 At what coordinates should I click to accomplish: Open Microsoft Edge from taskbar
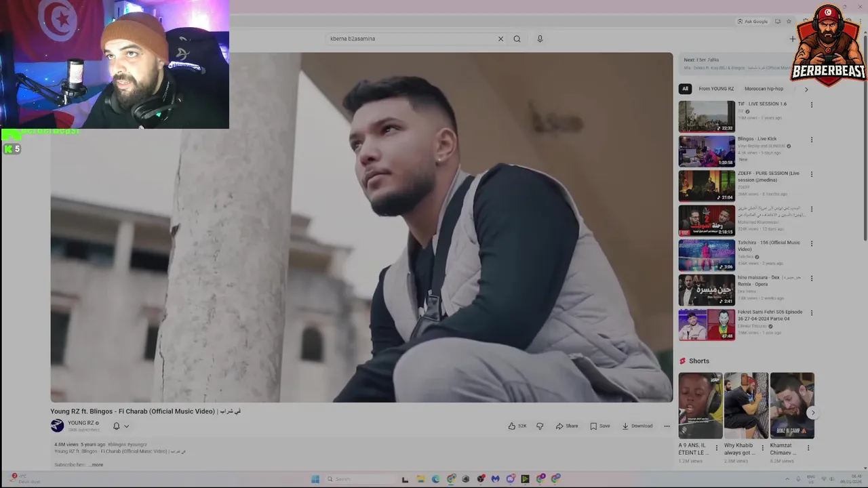point(435,479)
